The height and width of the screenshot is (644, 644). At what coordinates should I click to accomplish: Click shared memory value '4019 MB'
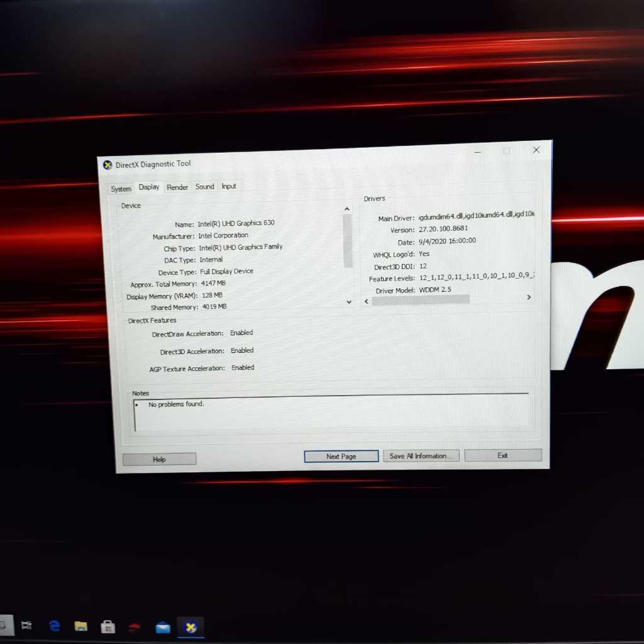[214, 307]
